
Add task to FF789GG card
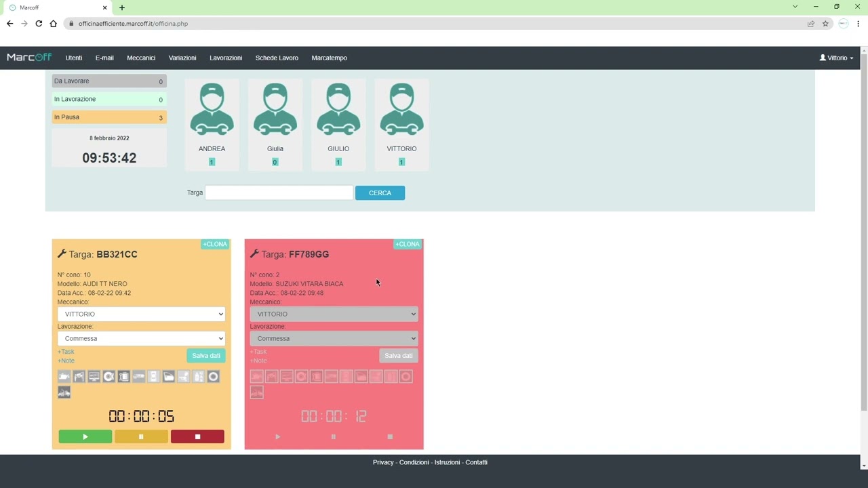tap(258, 352)
